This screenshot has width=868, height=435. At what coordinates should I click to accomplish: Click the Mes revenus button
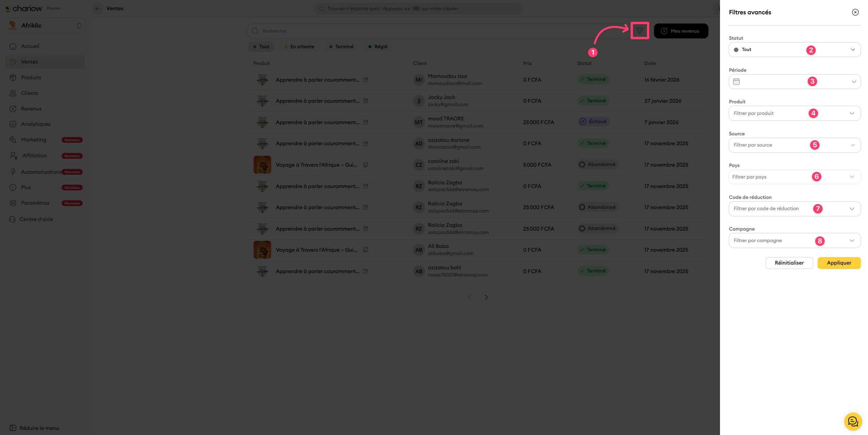(681, 31)
